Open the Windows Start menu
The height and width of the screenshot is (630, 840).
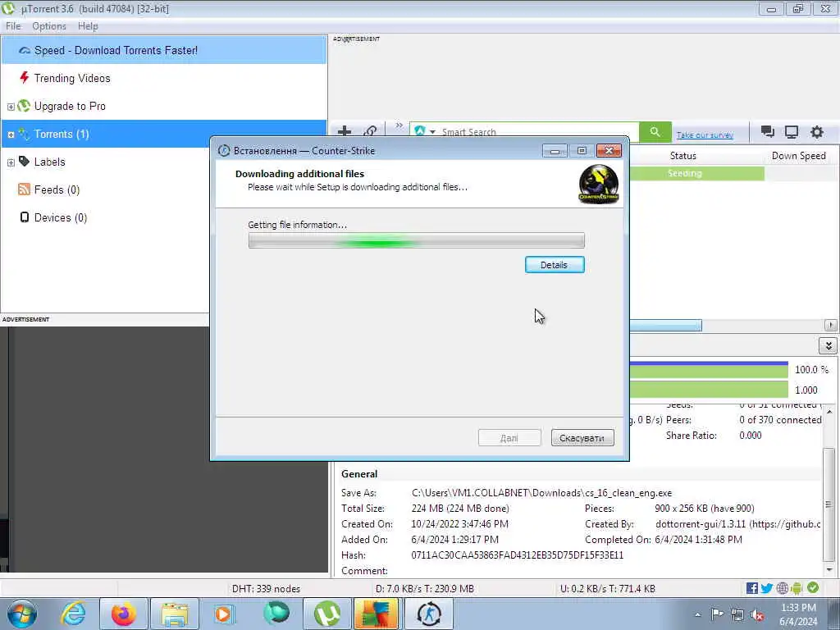[x=22, y=614]
